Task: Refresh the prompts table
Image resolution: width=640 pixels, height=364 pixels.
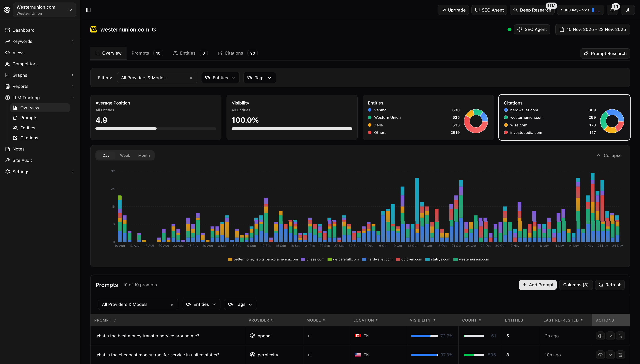Action: (610, 285)
